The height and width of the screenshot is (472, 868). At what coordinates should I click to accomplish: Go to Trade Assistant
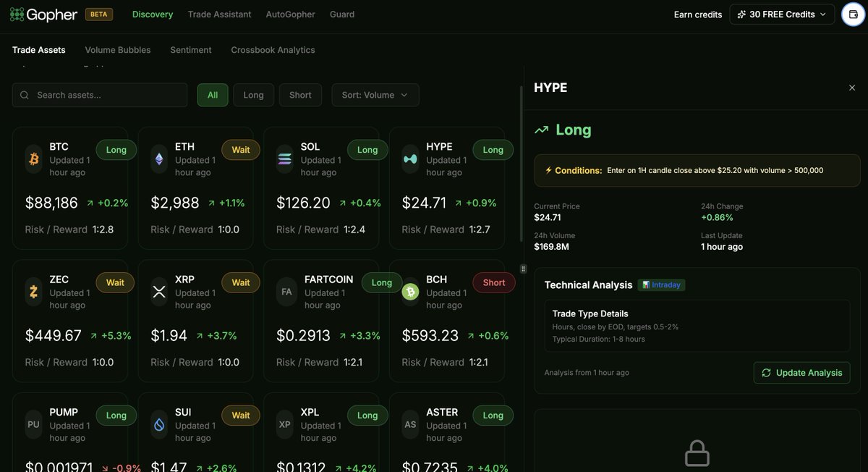coord(220,14)
